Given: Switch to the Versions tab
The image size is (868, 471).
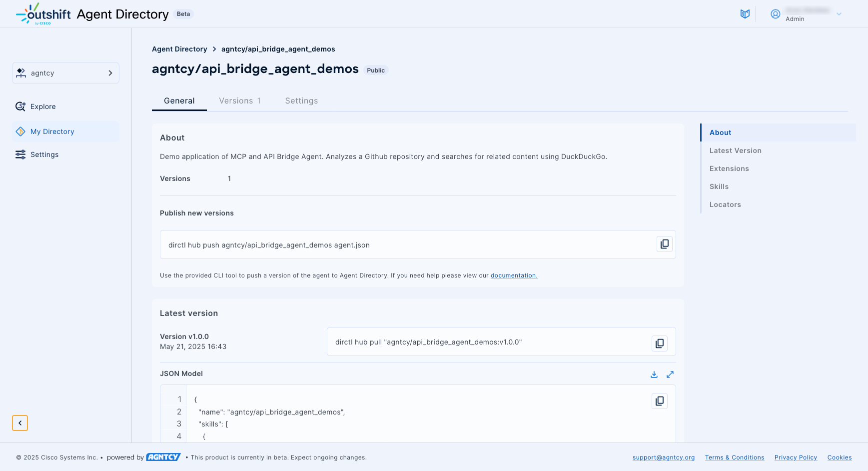Looking at the screenshot, I should click(240, 101).
